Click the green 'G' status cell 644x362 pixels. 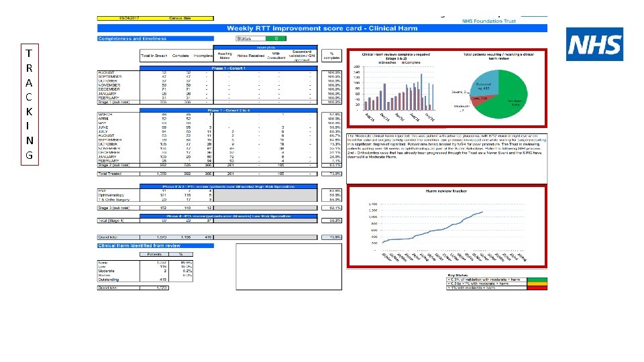coord(276,39)
